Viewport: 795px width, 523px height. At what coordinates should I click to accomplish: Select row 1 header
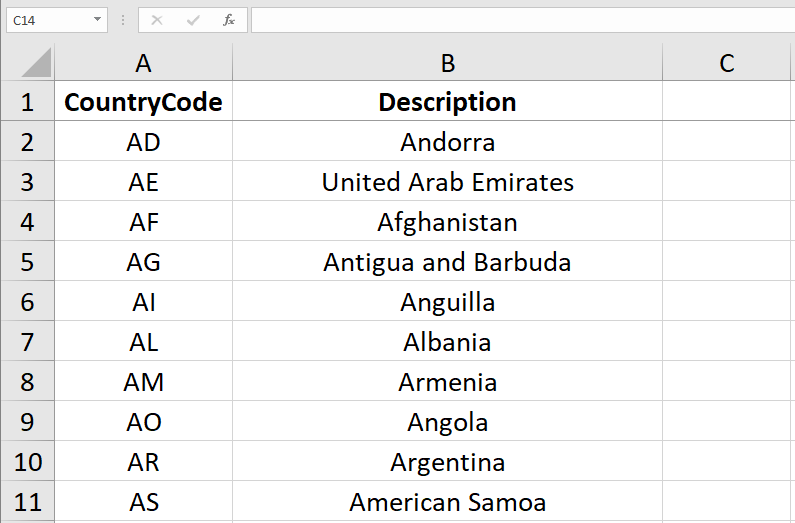coord(27,102)
